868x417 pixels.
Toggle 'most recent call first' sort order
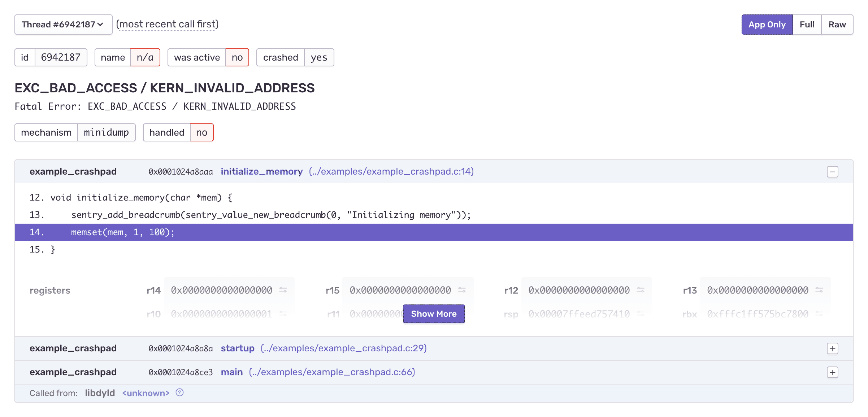pyautogui.click(x=167, y=24)
